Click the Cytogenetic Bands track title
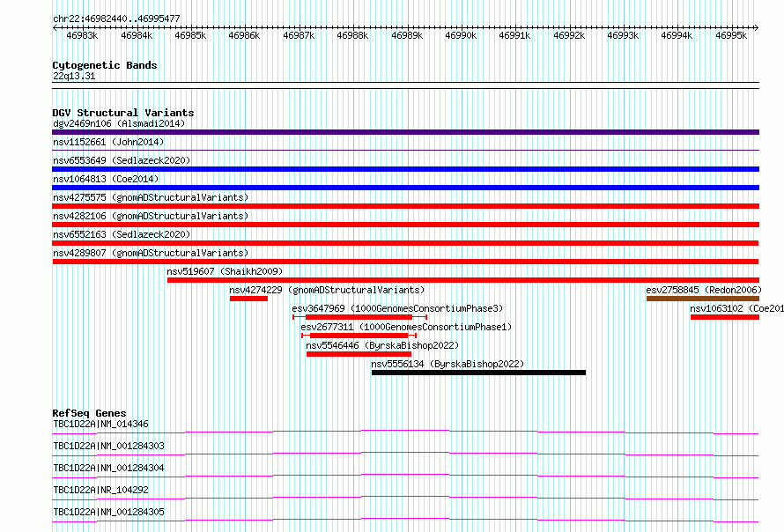 click(x=105, y=65)
